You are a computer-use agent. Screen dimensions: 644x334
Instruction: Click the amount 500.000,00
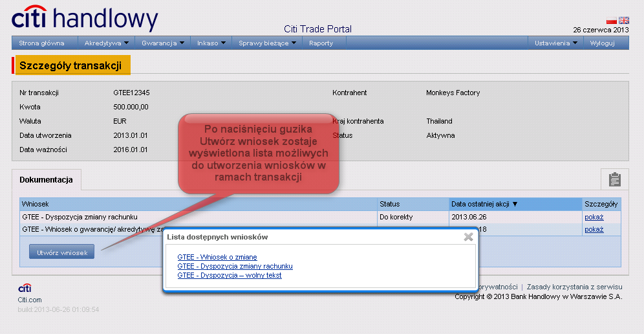131,107
